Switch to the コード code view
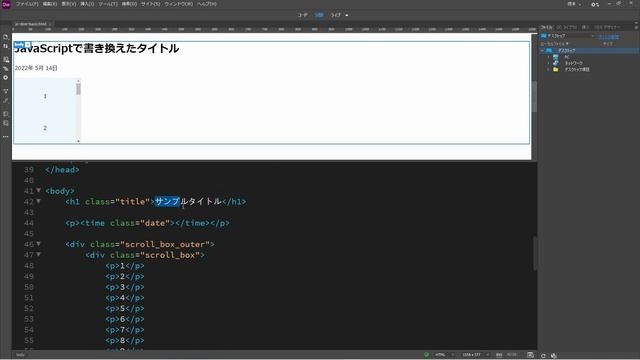 coord(302,15)
